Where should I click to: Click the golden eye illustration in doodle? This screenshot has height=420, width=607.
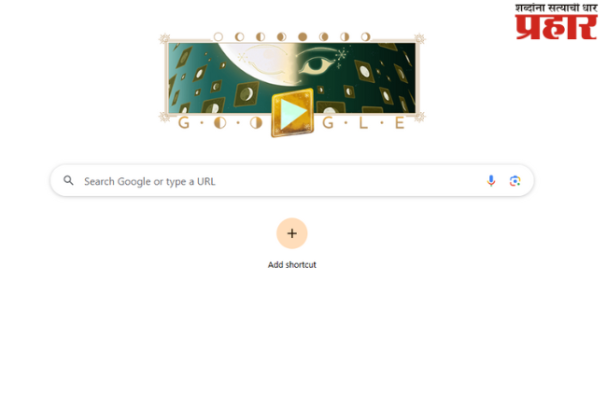click(x=316, y=64)
